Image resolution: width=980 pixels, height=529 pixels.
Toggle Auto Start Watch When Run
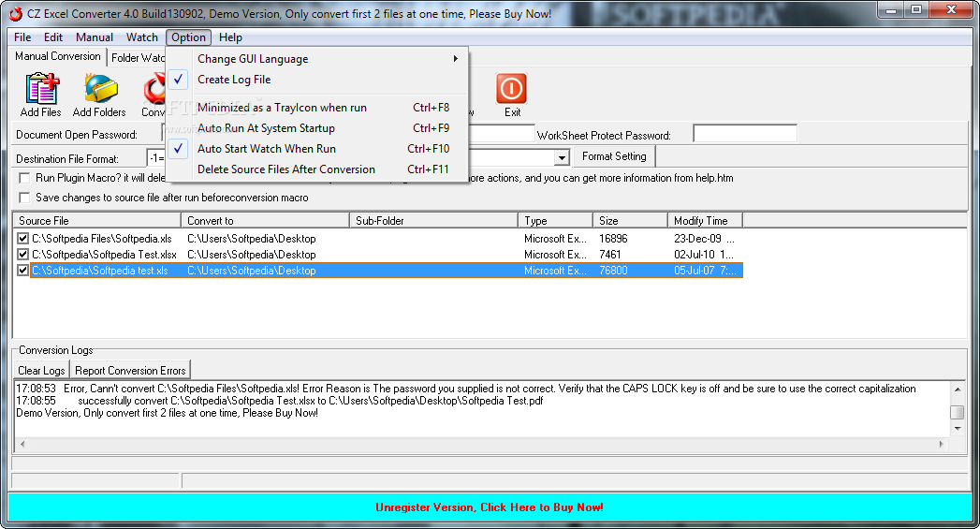pyautogui.click(x=317, y=149)
